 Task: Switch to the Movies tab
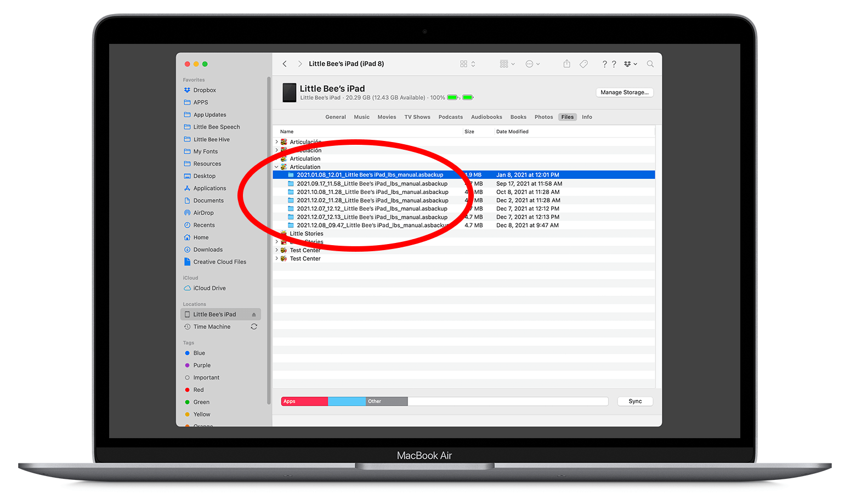387,117
